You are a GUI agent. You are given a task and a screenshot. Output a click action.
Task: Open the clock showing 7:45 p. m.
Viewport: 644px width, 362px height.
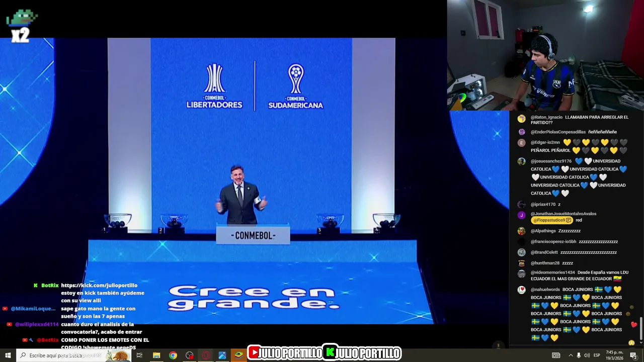614,355
